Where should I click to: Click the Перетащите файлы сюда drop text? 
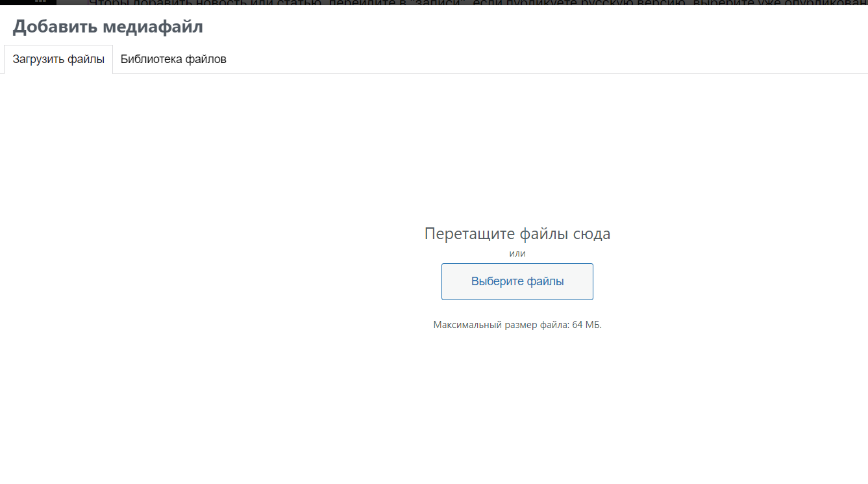[517, 234]
